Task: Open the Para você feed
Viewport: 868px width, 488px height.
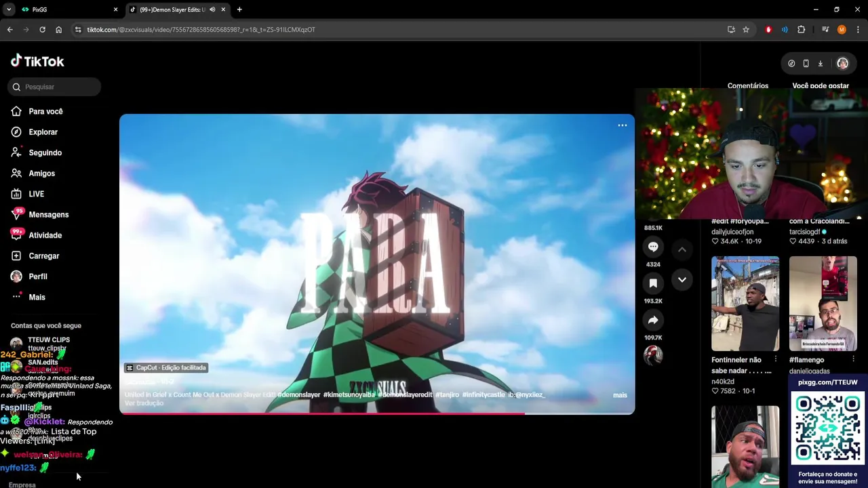Action: 45,111
